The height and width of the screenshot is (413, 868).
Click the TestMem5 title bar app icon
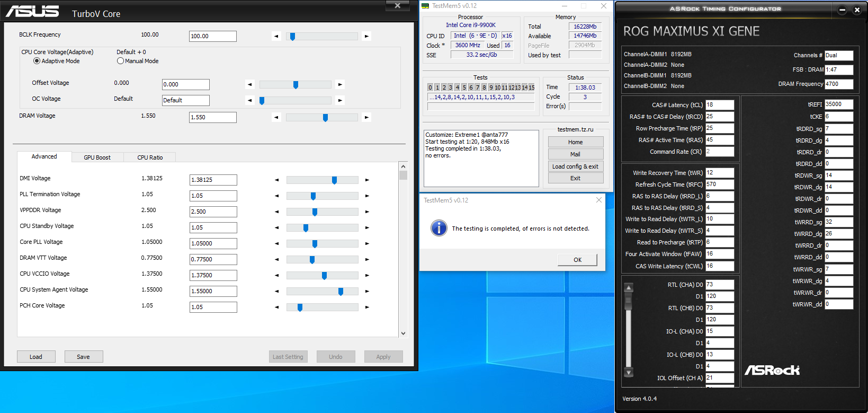[x=425, y=6]
